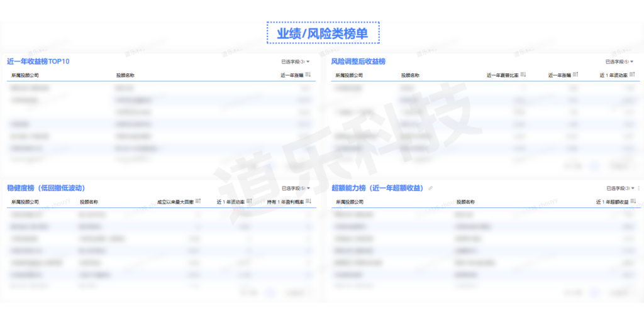
Task: Sort 近一年收益榜TOP10 by 近一年涨幅 icon
Action: pyautogui.click(x=308, y=75)
